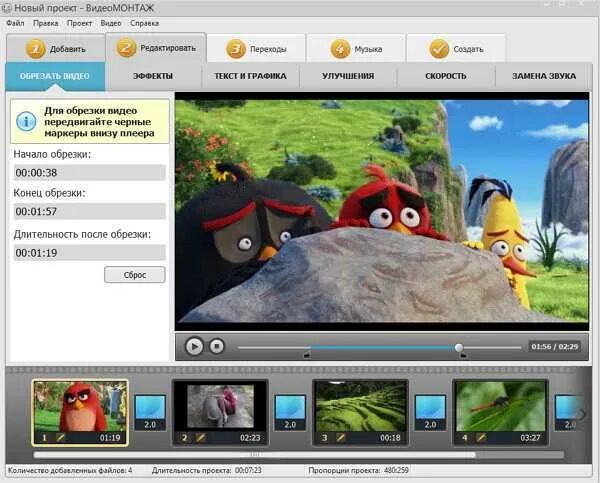Screen dimensions: 600x483
Task: Go to step 1 Добавить tab
Action: point(55,49)
